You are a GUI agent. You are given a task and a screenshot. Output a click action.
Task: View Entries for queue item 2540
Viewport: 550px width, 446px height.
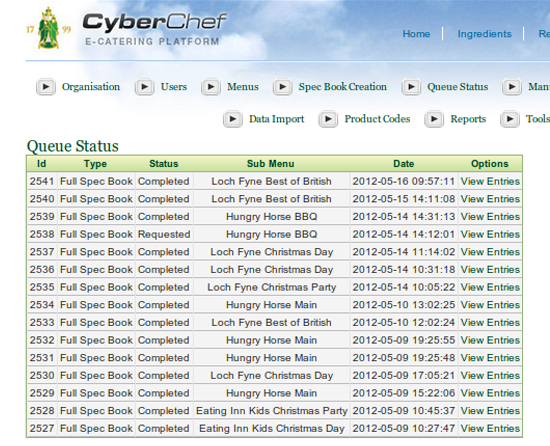click(x=490, y=199)
